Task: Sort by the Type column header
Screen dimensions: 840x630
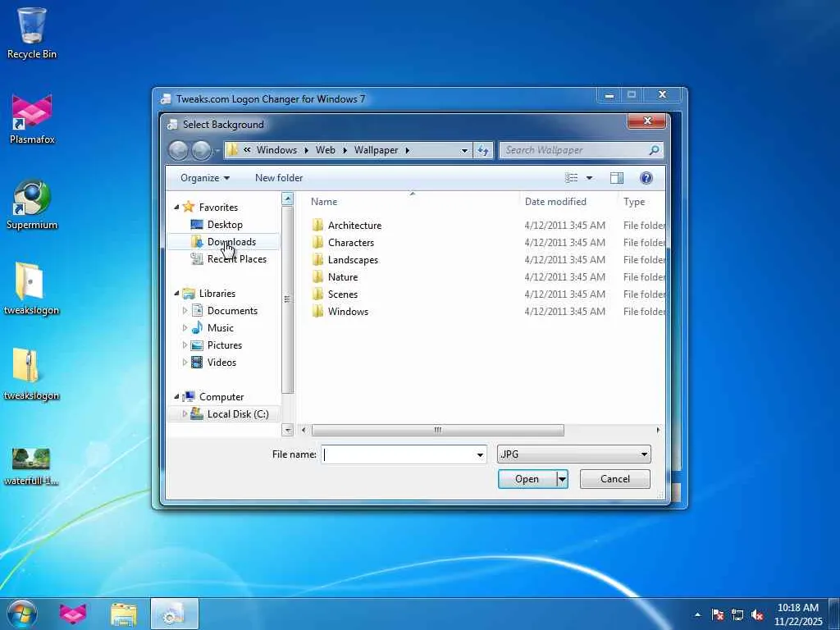Action: click(634, 202)
